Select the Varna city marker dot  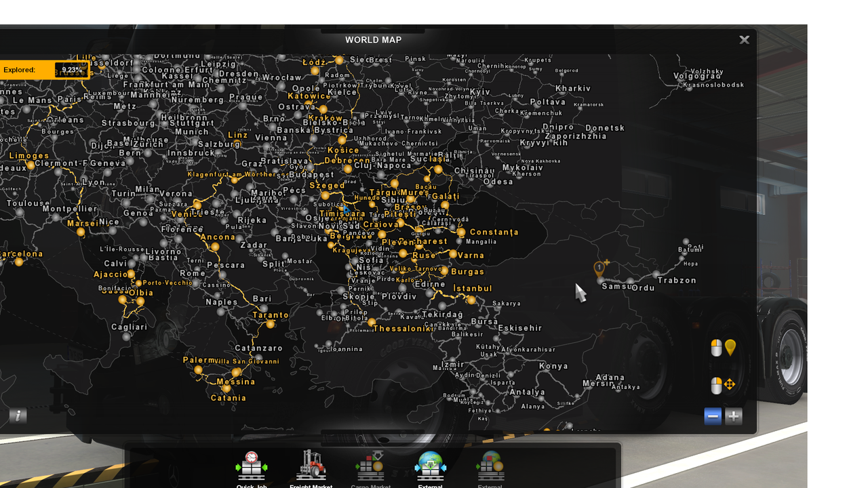click(x=453, y=254)
